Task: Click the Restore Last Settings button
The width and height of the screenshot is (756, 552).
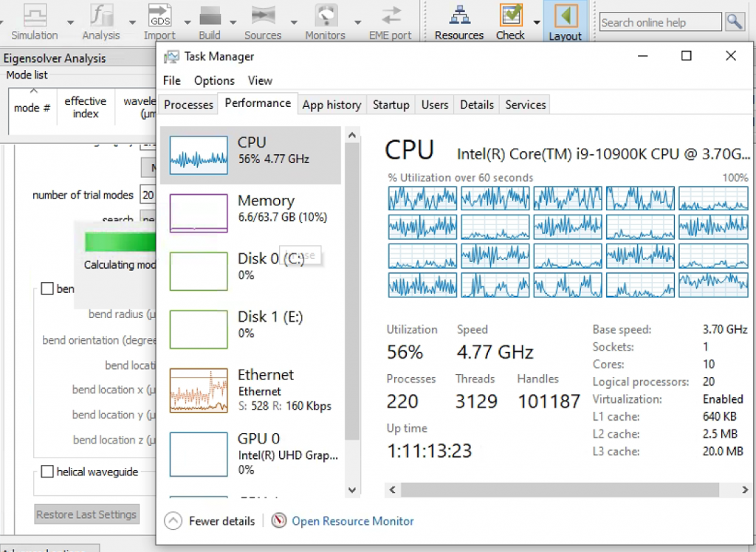Action: pos(87,514)
